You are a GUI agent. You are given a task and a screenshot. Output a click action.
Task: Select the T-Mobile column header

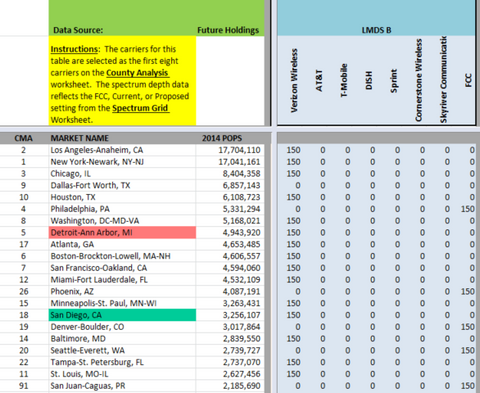point(344,80)
